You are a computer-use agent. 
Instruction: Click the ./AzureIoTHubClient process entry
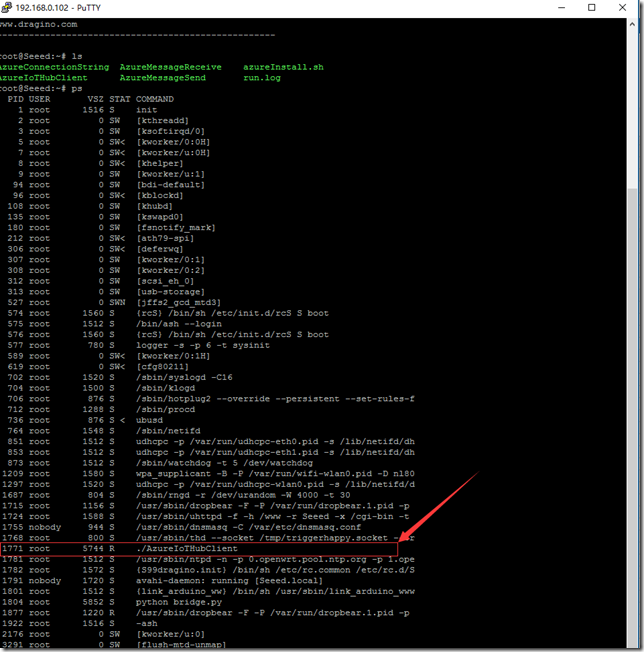187,548
